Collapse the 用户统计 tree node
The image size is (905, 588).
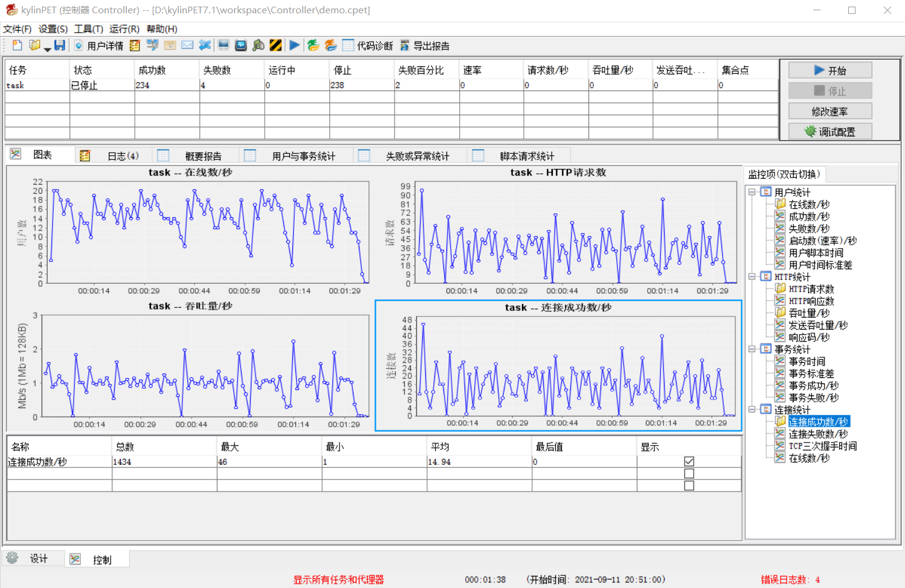tap(752, 192)
